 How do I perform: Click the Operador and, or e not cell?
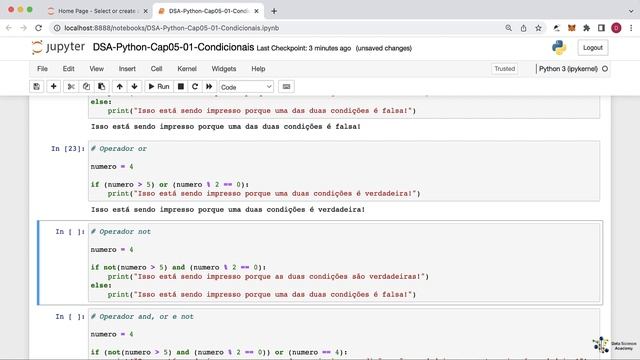(x=344, y=334)
